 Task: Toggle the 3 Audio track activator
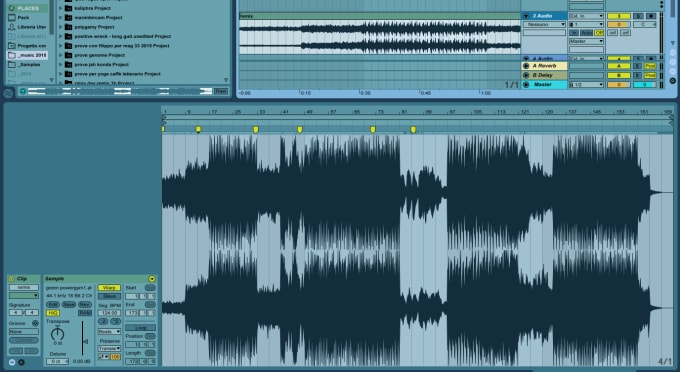619,16
